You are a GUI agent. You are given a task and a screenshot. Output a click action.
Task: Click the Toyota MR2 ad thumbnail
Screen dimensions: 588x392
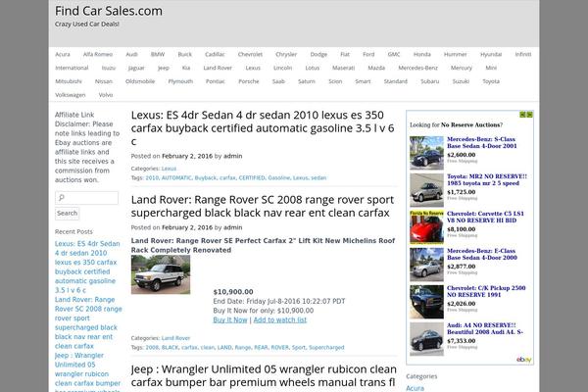pos(426,190)
